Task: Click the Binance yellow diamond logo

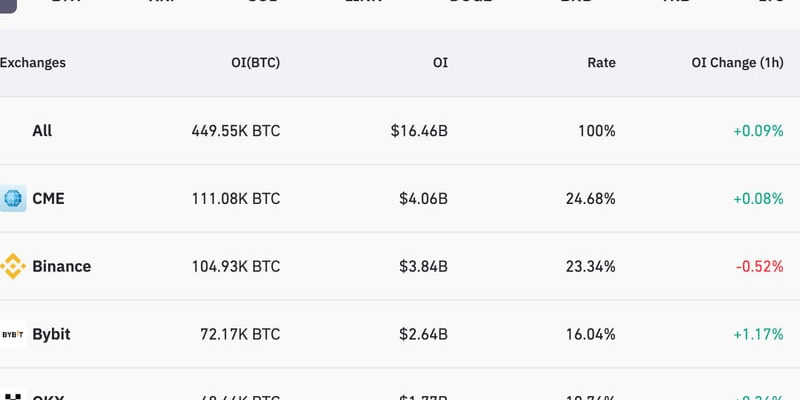Action: click(x=13, y=266)
